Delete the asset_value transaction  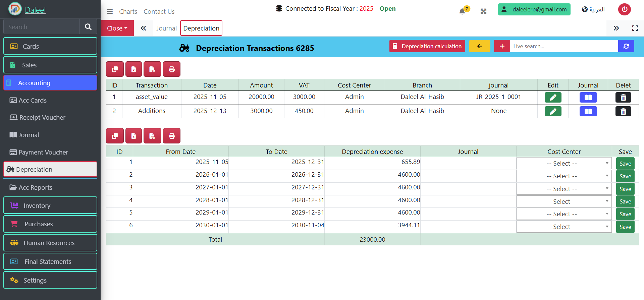click(x=623, y=98)
